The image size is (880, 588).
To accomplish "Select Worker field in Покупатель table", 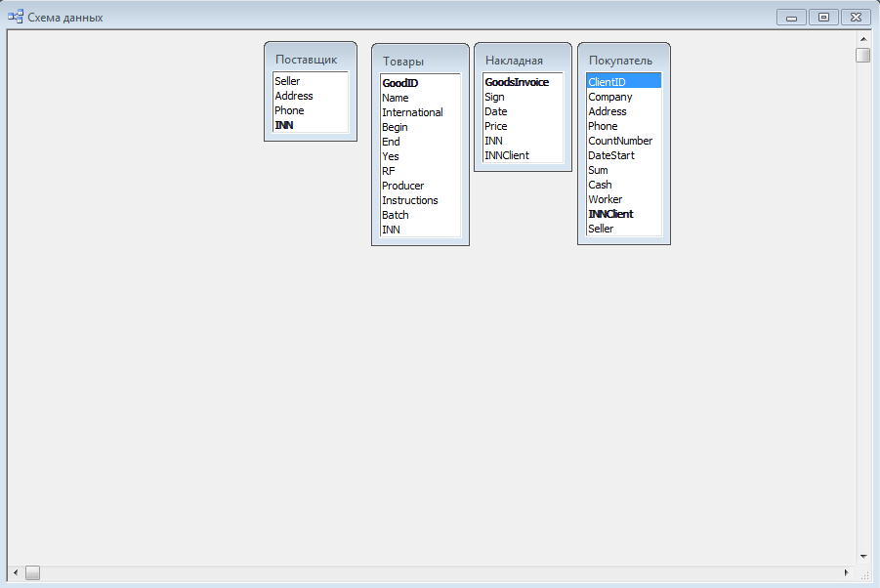I will click(624, 198).
